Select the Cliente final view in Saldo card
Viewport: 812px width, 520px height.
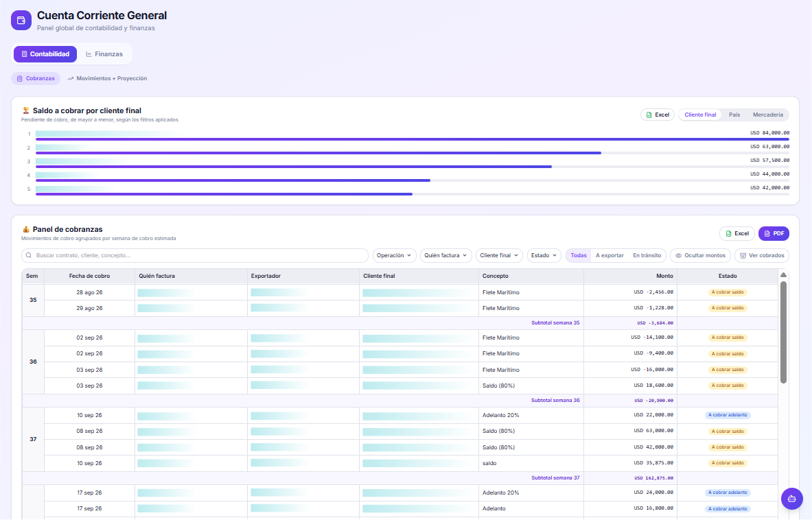pos(700,115)
